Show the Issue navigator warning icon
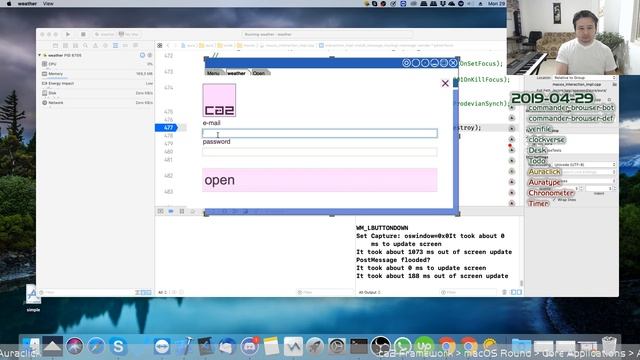Image resolution: width=640 pixels, height=360 pixels. coord(96,45)
